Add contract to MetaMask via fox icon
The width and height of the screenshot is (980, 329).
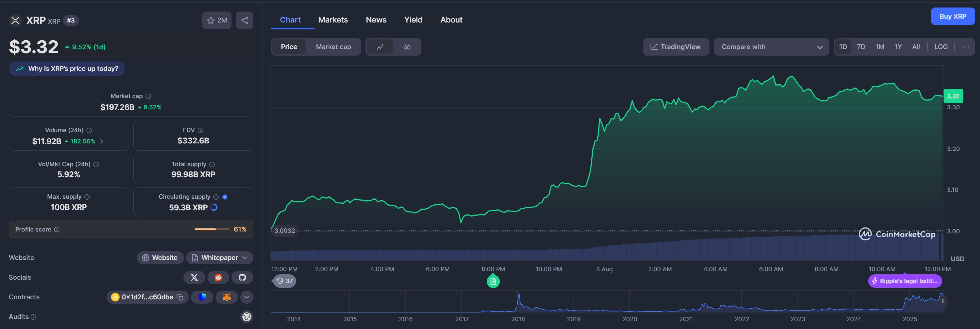coord(226,297)
